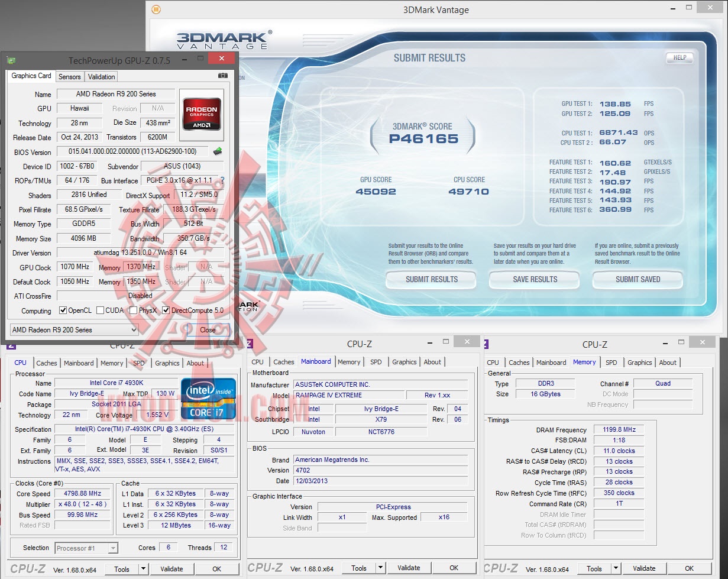Click the BIOS Version field in GPU-Z
Screen dimensions: 728x579
pyautogui.click(x=132, y=151)
